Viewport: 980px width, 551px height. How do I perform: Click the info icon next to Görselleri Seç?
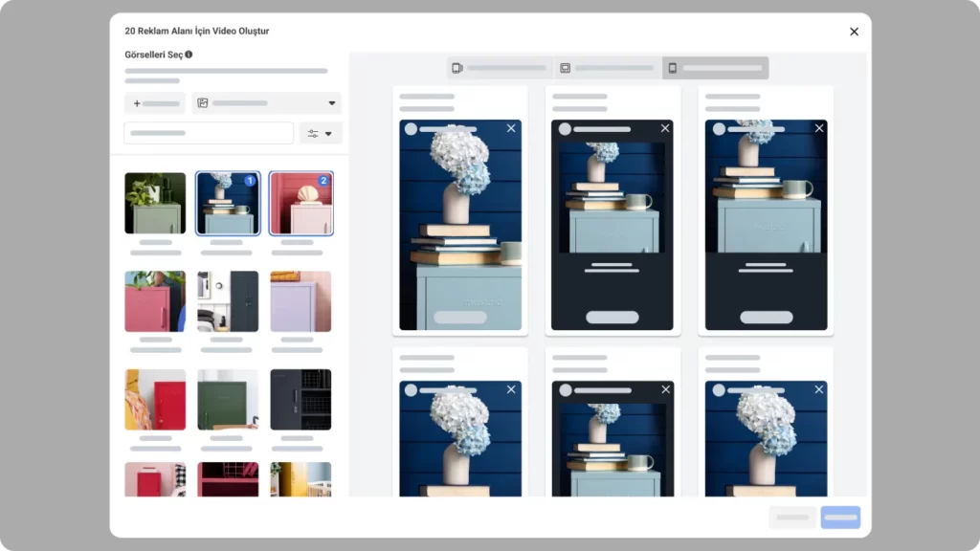(x=189, y=55)
